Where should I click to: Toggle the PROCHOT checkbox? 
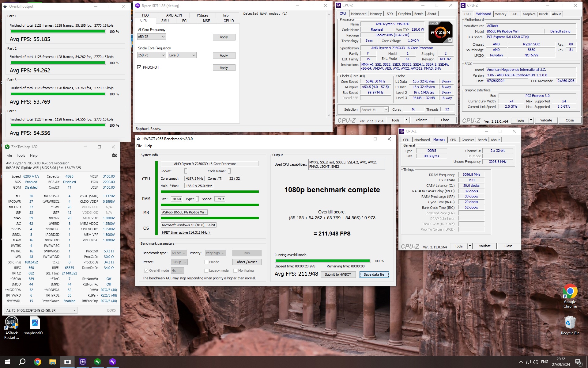coord(139,67)
